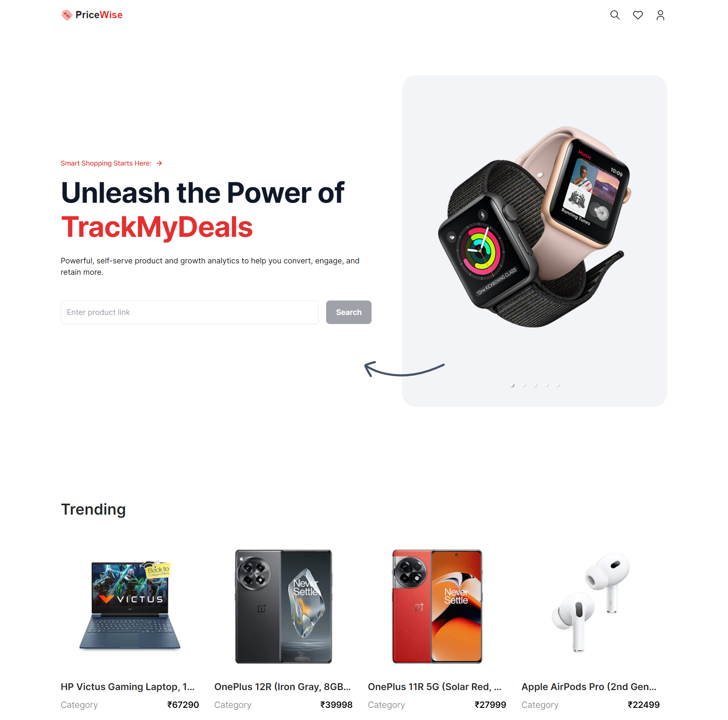Image resolution: width=728 pixels, height=720 pixels.
Task: Navigate to second carousel slide dot
Action: pyautogui.click(x=524, y=383)
